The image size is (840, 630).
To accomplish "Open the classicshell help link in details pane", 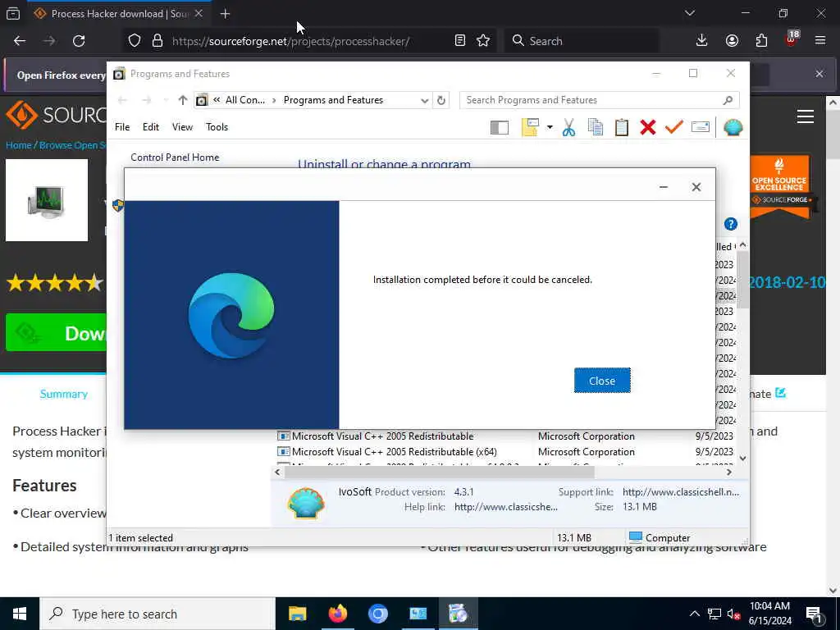I will (x=505, y=507).
